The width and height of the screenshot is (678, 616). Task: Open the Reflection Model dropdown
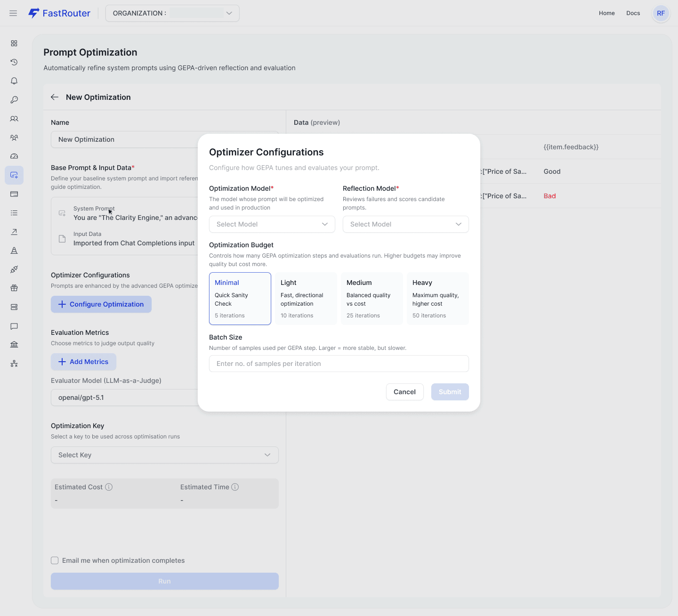click(x=406, y=224)
